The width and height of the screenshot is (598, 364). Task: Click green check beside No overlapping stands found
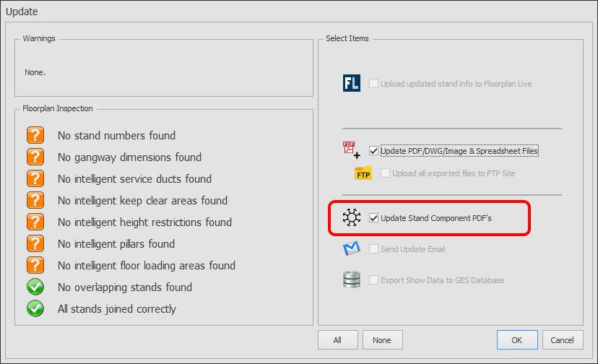(x=35, y=287)
